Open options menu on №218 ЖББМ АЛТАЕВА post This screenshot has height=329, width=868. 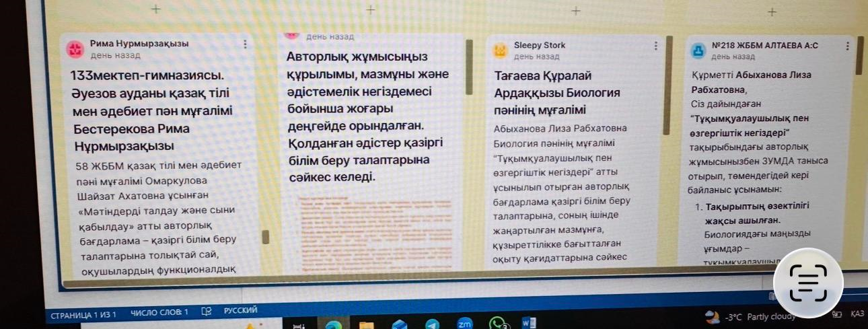[x=847, y=46]
